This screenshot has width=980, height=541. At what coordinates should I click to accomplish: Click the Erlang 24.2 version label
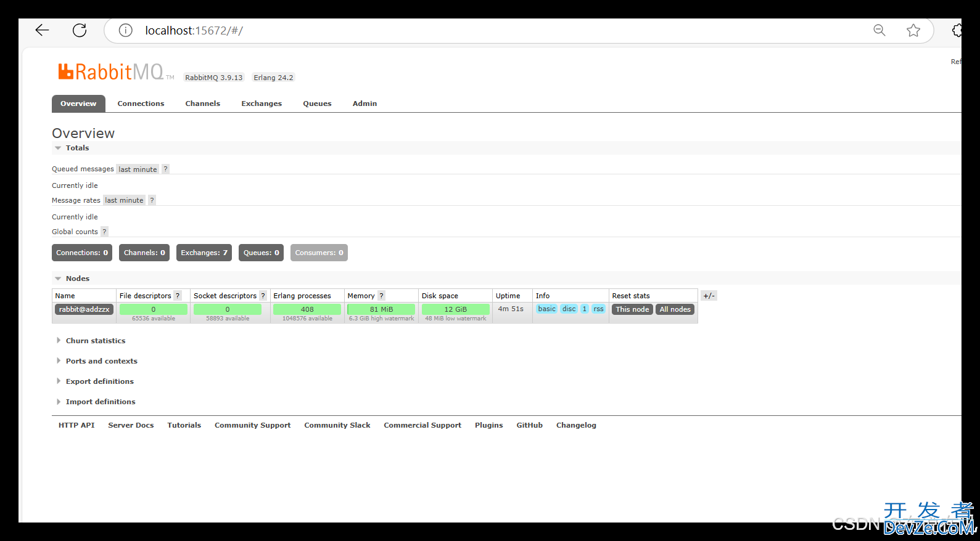(x=273, y=78)
